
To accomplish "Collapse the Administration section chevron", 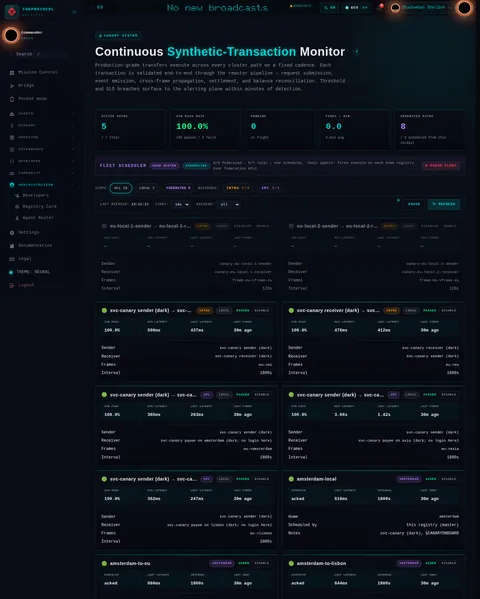I will 73,185.
